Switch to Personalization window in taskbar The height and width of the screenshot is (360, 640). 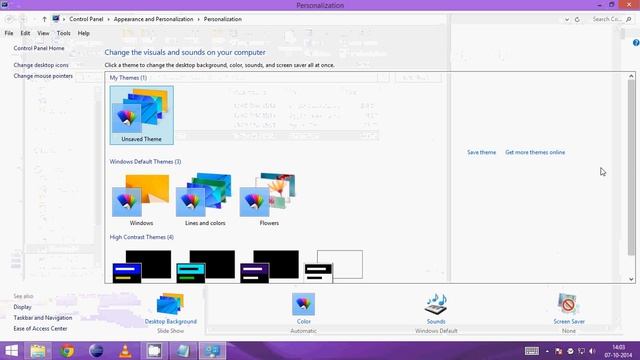[x=212, y=351]
